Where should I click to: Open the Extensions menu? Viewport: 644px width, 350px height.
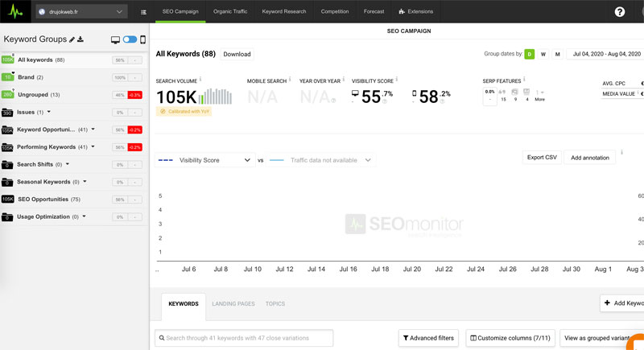click(x=415, y=11)
